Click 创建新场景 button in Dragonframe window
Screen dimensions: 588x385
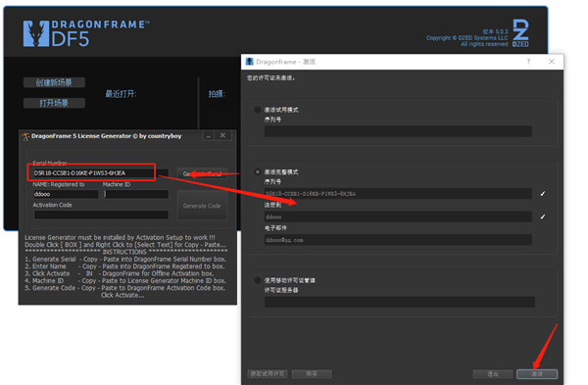click(54, 82)
